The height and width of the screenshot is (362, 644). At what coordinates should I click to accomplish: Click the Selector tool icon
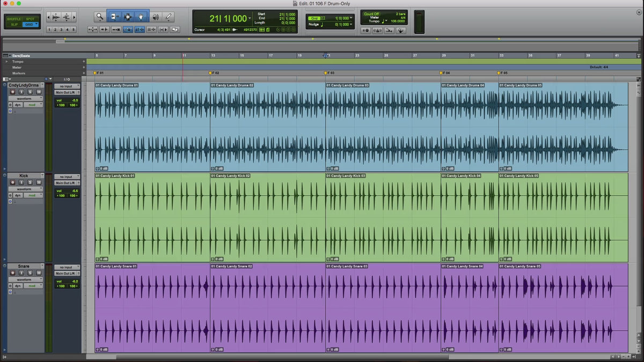pos(128,17)
